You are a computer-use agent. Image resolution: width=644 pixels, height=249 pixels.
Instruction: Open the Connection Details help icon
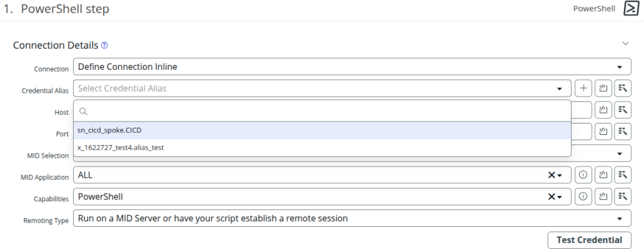[105, 45]
